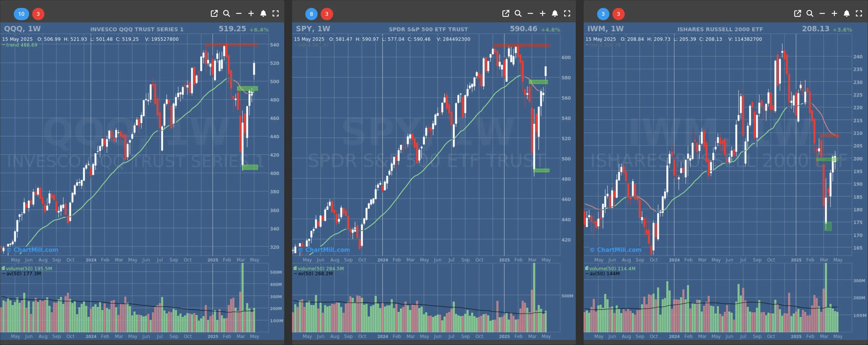Click the 240 price axis label on IWM
The width and height of the screenshot is (868, 345).
(x=858, y=57)
